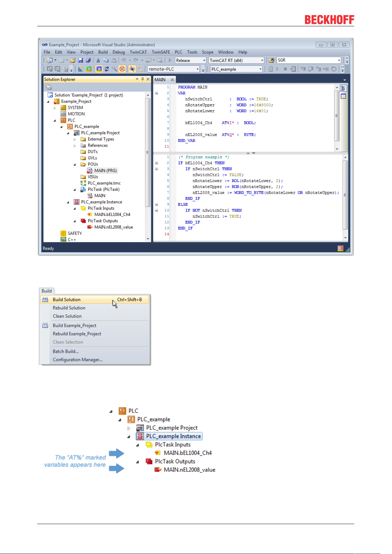Click the Save disk icon

tap(81, 60)
